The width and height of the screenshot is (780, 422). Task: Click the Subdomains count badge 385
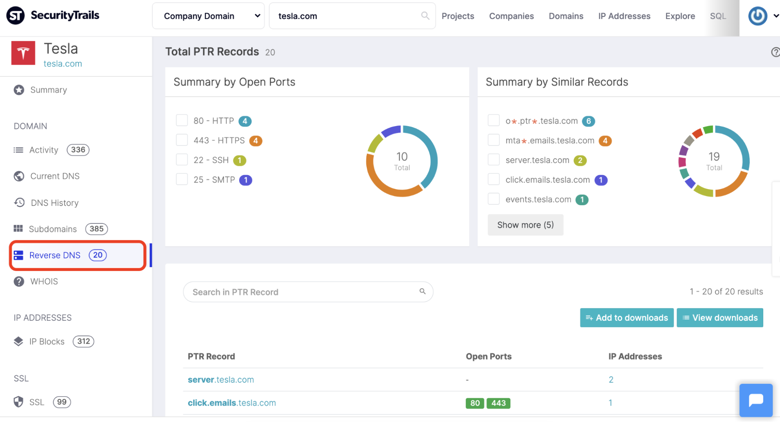click(x=97, y=229)
